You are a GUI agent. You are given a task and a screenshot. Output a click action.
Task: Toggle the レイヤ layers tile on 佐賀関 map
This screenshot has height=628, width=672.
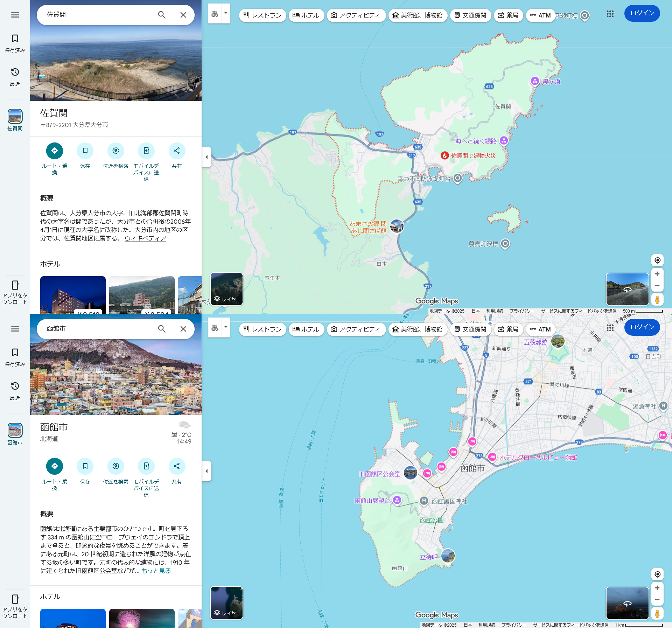tap(226, 289)
